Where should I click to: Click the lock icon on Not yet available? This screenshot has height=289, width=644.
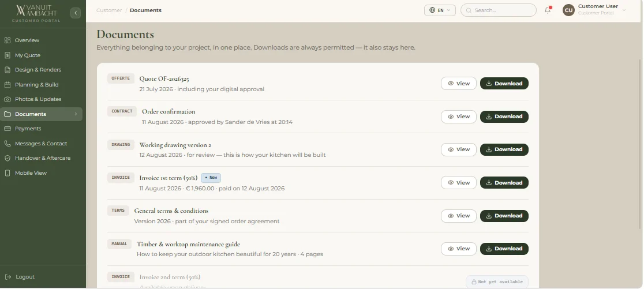pos(474,282)
